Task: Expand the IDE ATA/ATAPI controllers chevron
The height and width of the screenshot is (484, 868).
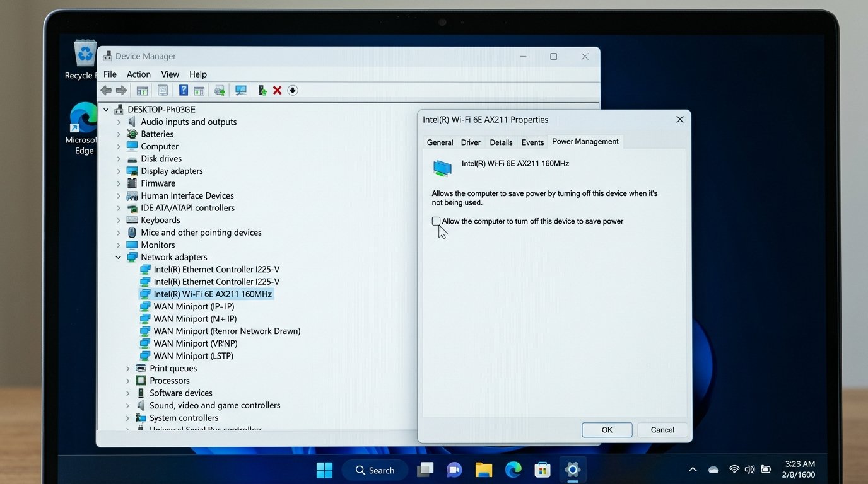Action: click(119, 208)
